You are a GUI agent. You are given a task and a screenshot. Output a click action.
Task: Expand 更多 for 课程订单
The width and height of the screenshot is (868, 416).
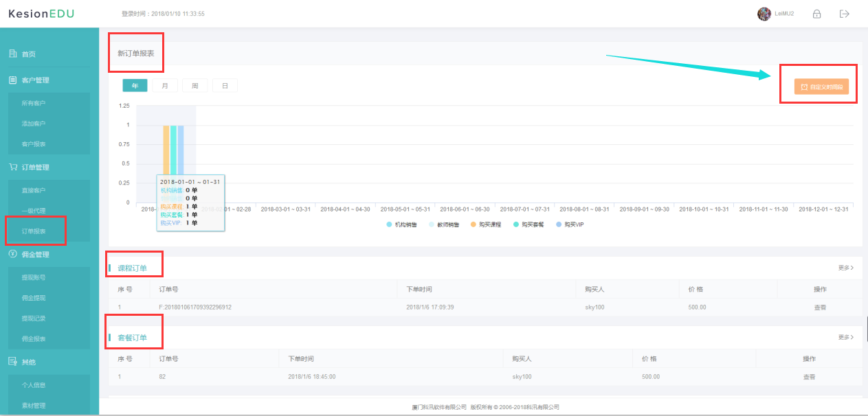pos(845,268)
